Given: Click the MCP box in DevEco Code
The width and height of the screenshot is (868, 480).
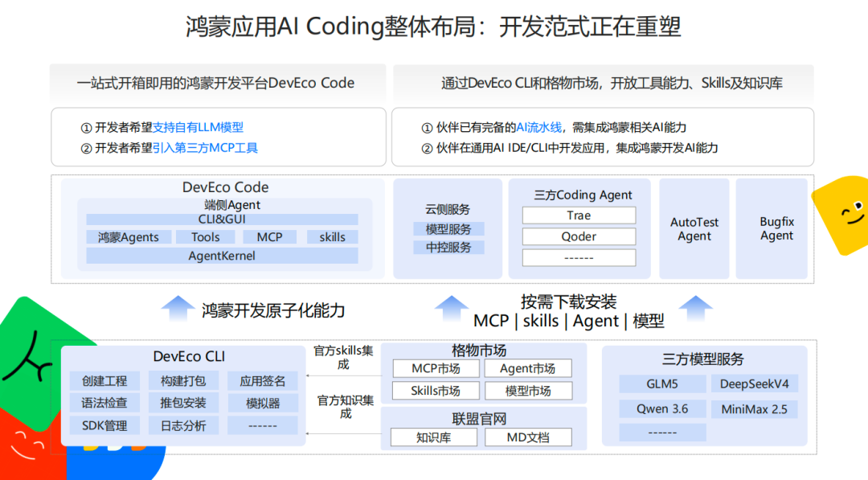Looking at the screenshot, I should (269, 237).
